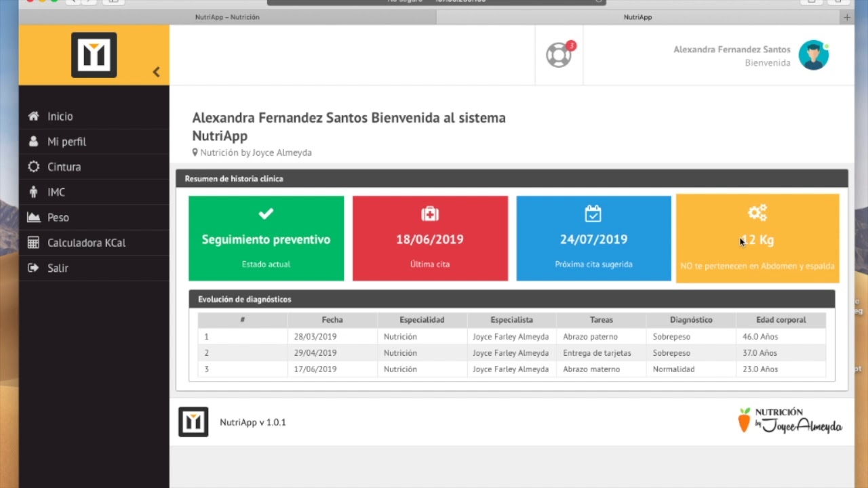Screen dimensions: 868x488
Task: Click the Edad corporal column header
Action: 781,320
